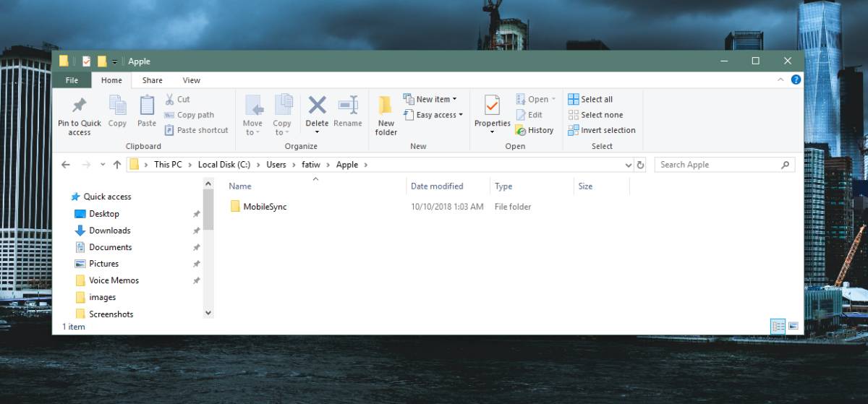Image resolution: width=868 pixels, height=404 pixels.
Task: Open the View ribbon tab
Action: click(192, 80)
